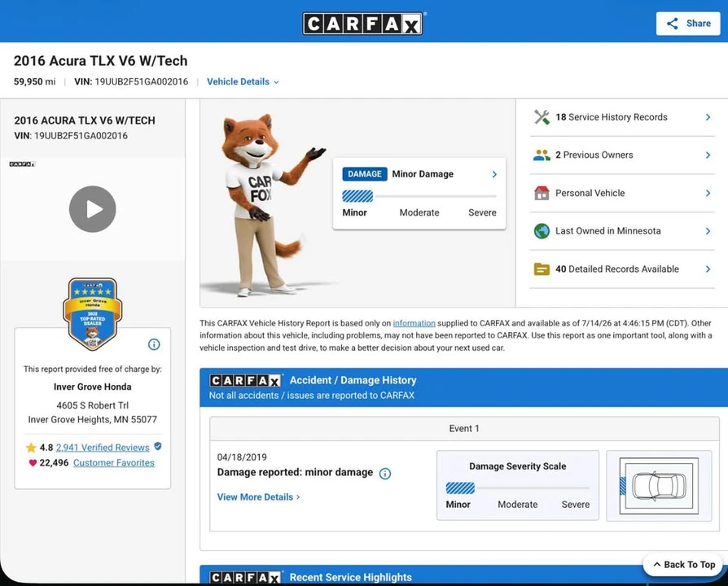Screen dimensions: 728x586
Task: Click the striped severity bar in Minor Damage card
Action: click(x=357, y=196)
